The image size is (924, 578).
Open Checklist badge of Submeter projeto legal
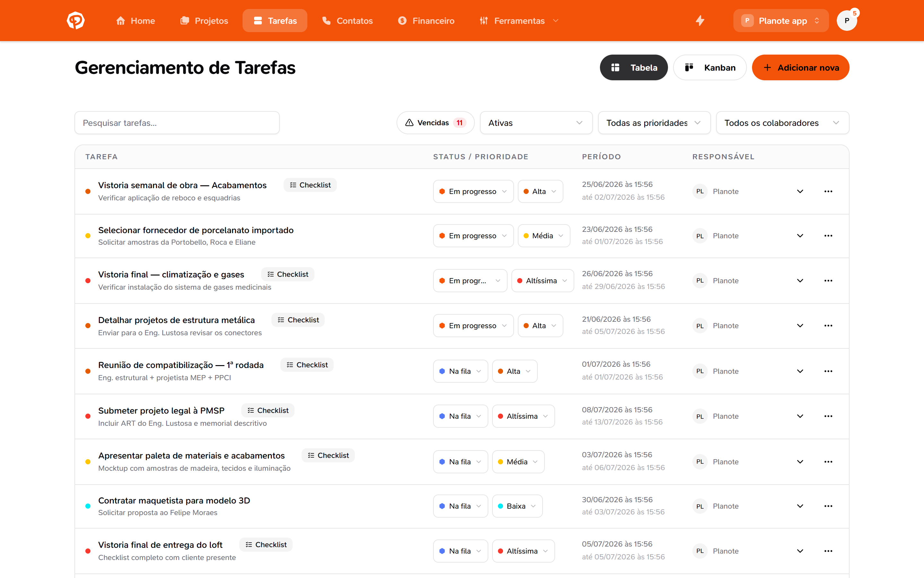[x=268, y=411]
